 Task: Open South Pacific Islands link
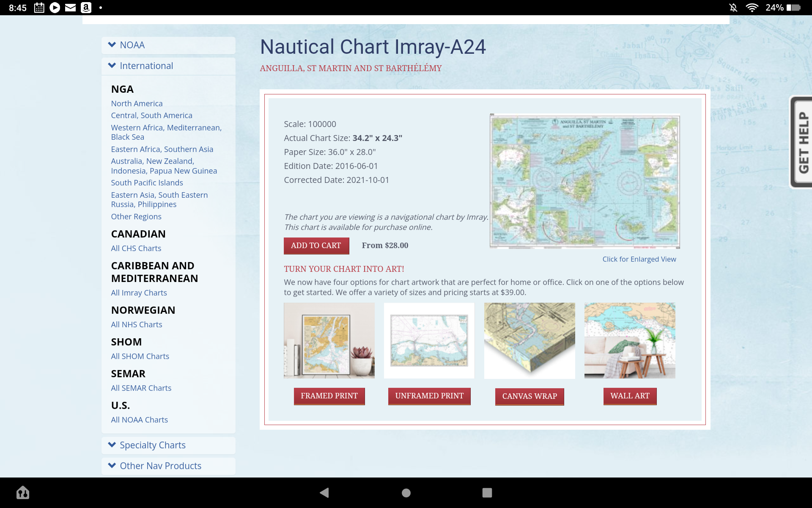(x=147, y=182)
